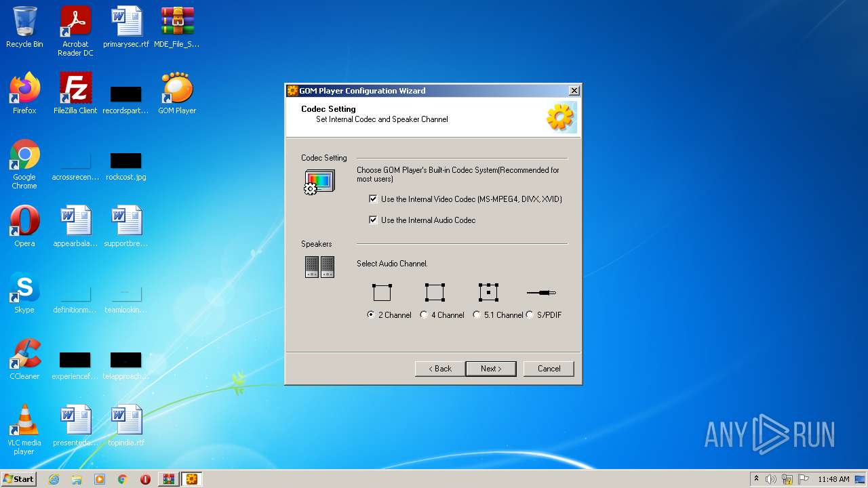The image size is (868, 488).
Task: Open Acrobat Reader DC shortcut
Action: pos(75,31)
